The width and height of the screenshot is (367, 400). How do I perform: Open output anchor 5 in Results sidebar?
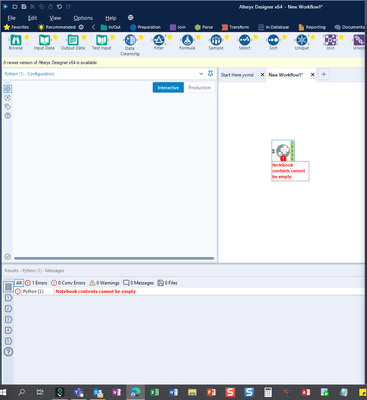(x=9, y=341)
